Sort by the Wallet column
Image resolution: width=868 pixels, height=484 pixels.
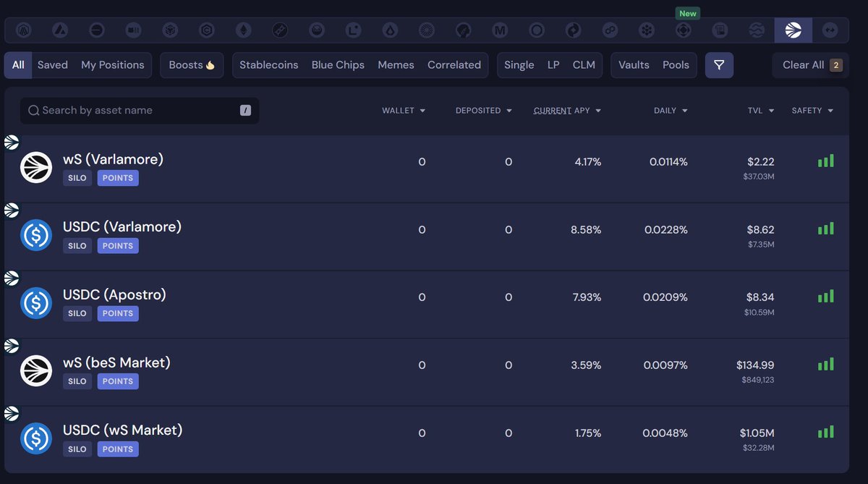point(404,111)
